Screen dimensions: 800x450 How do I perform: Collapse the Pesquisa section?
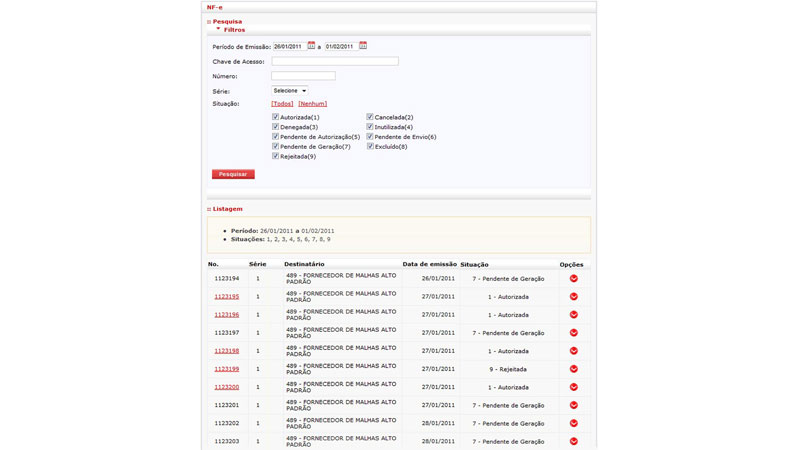[x=209, y=21]
